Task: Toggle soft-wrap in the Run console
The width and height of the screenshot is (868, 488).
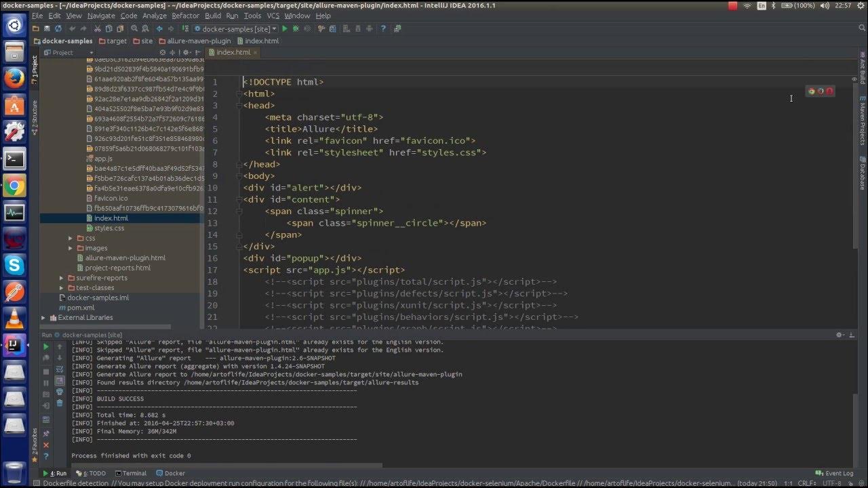Action: 60,369
